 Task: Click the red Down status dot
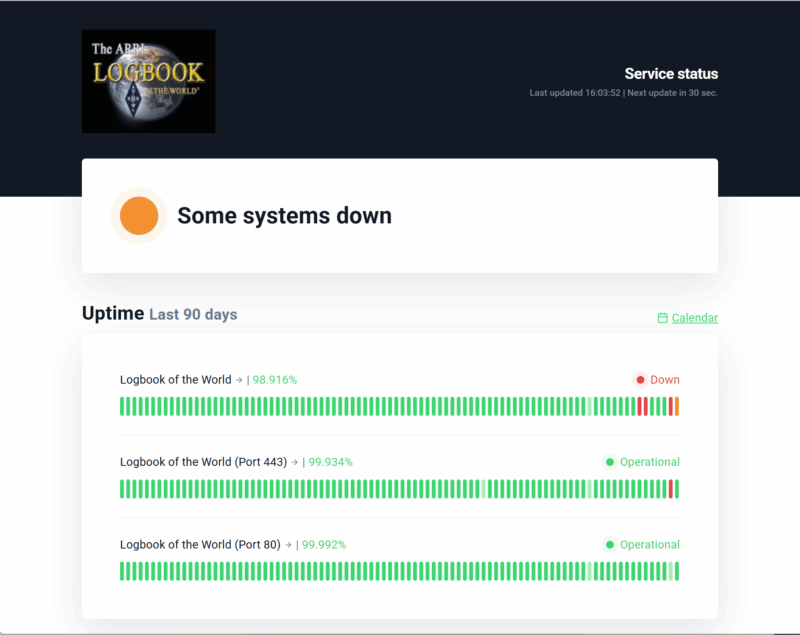640,380
